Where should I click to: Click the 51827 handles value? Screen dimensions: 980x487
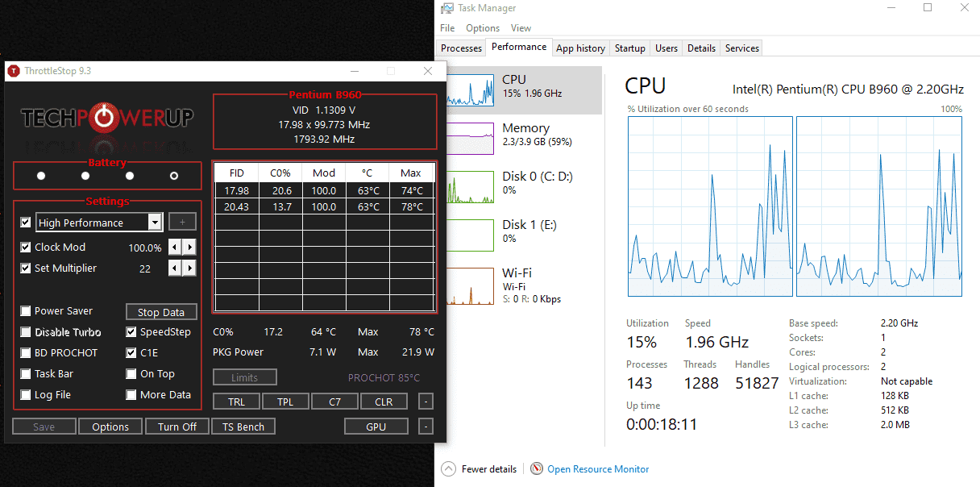coord(757,383)
